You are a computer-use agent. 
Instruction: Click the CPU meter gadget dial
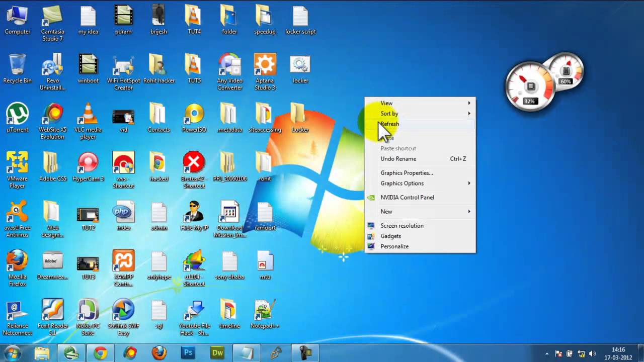(x=530, y=86)
